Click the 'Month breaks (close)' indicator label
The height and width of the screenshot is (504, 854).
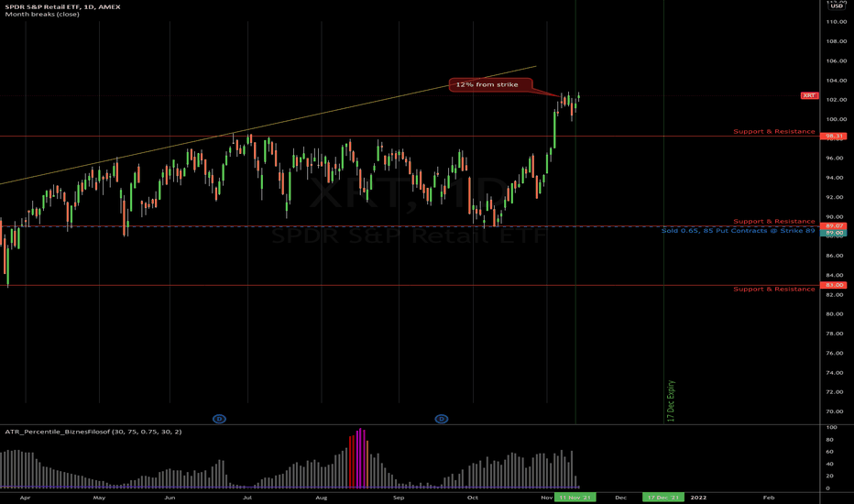coord(42,14)
